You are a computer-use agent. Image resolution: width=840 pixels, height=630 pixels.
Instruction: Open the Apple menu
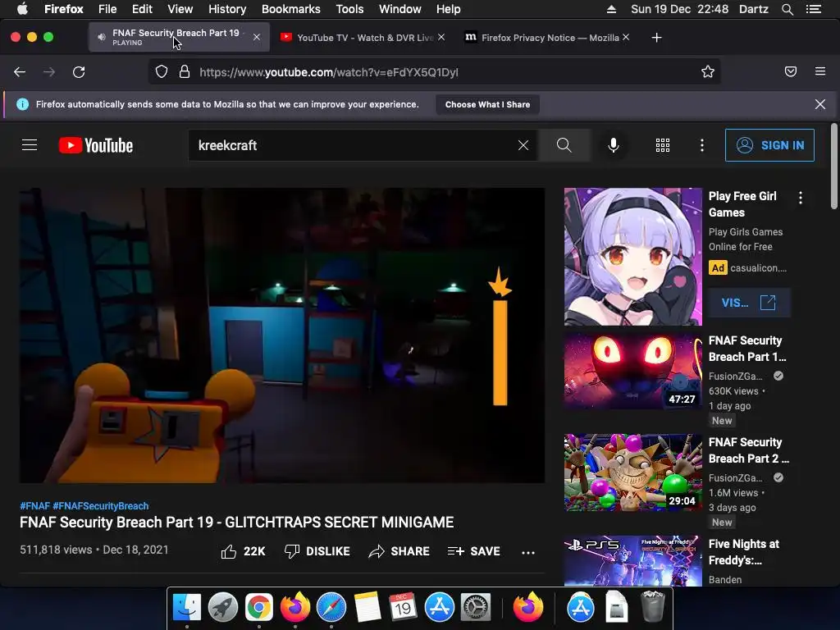[x=22, y=9]
